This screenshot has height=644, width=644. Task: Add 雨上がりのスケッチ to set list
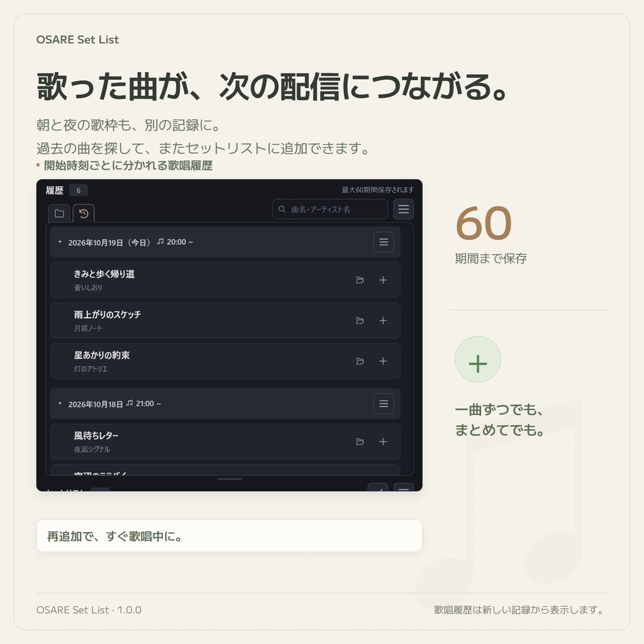[383, 320]
